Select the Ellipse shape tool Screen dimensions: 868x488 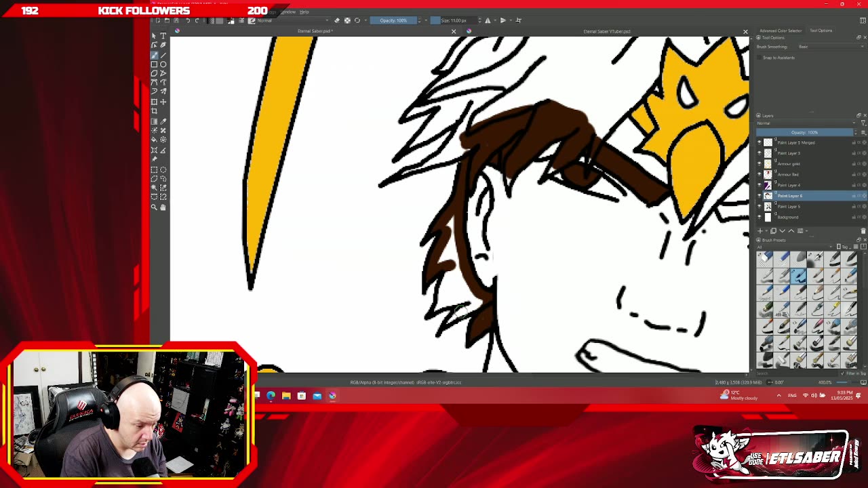[x=163, y=64]
